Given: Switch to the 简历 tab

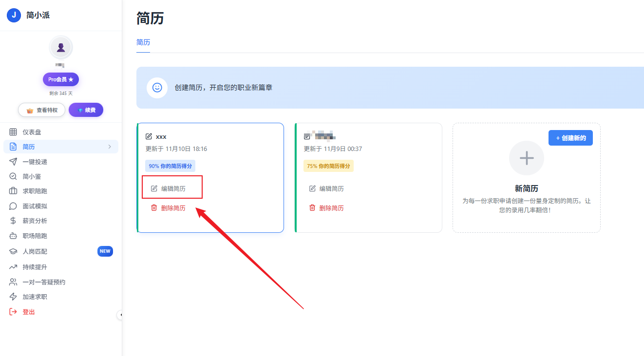Looking at the screenshot, I should click(143, 42).
